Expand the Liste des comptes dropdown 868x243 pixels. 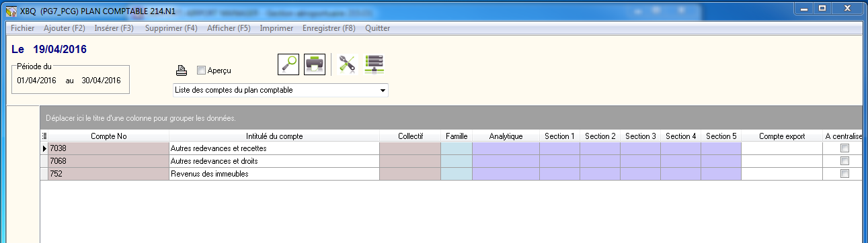(383, 90)
